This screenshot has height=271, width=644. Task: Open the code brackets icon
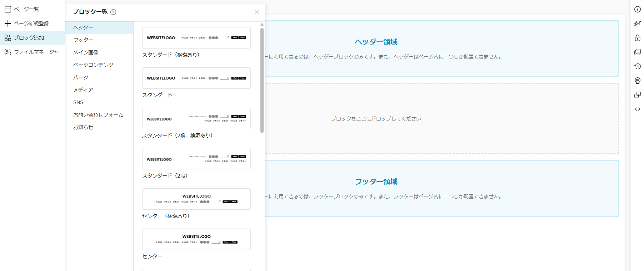[x=638, y=109]
